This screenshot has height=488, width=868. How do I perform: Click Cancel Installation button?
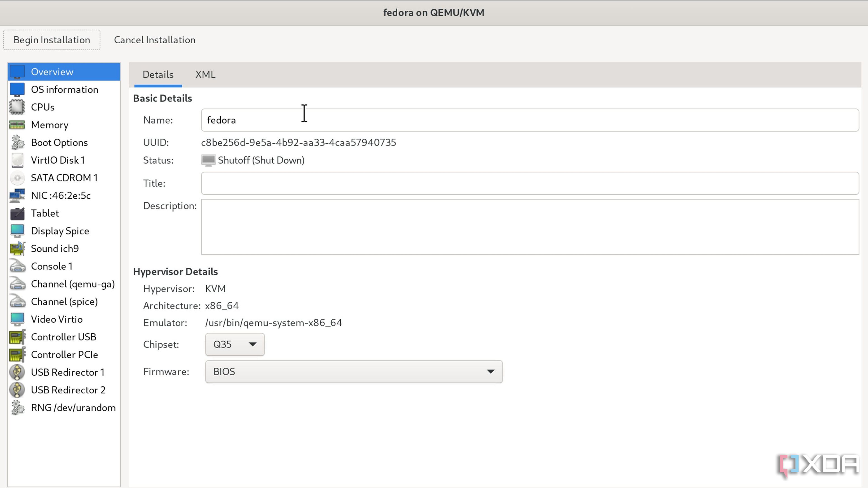pyautogui.click(x=155, y=40)
